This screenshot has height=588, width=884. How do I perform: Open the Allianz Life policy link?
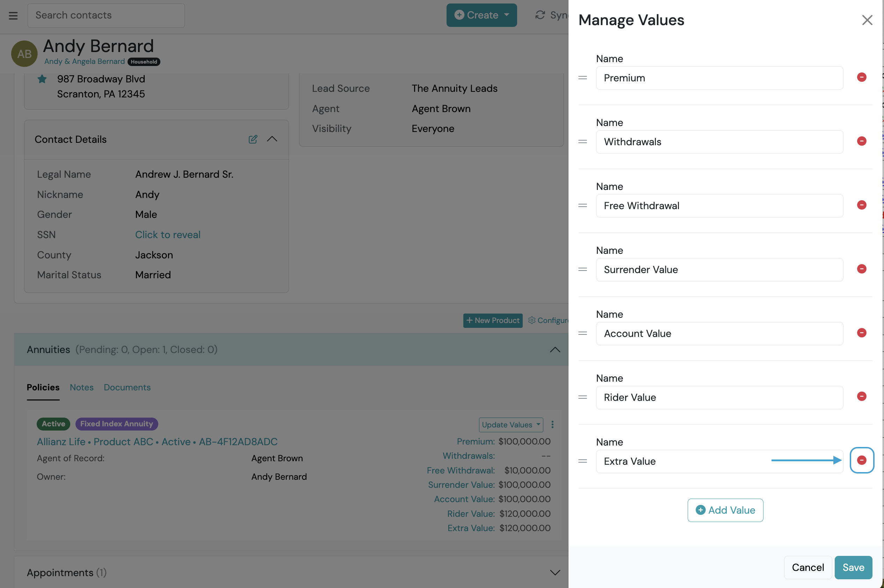[x=157, y=441]
